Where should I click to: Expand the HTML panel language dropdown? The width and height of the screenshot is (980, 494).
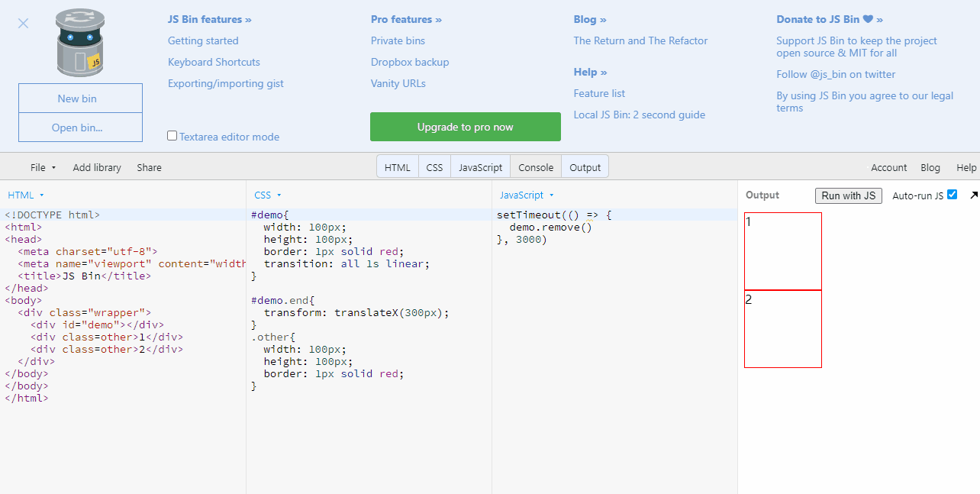click(x=26, y=195)
